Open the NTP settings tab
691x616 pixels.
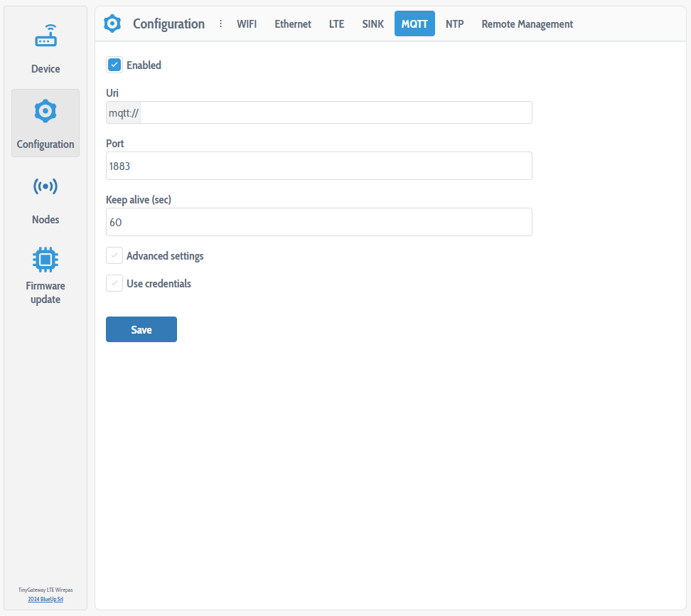[454, 23]
